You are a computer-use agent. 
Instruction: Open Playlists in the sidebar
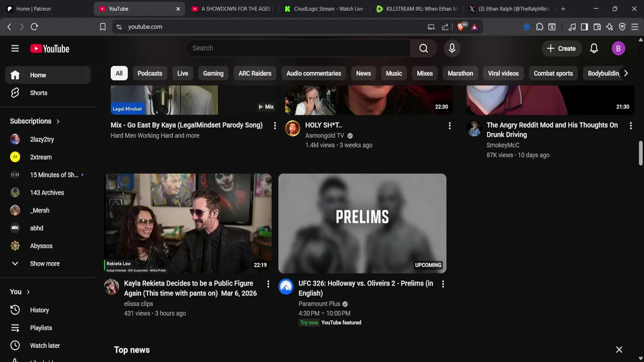[x=48, y=328]
